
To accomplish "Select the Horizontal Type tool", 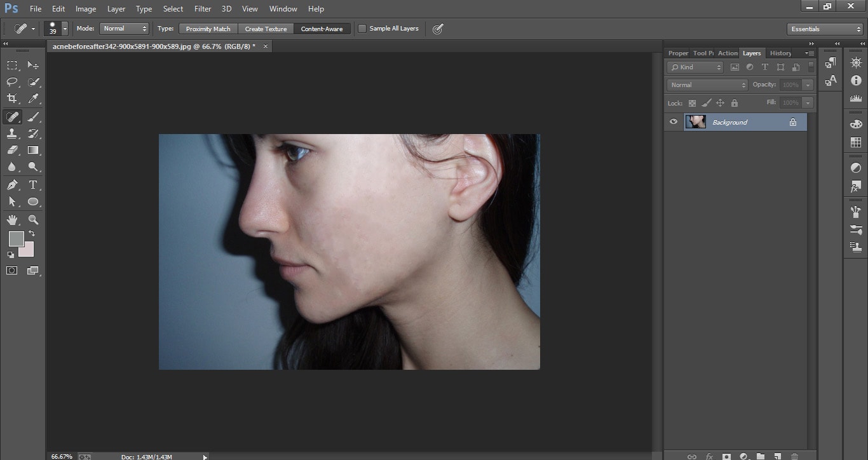I will (x=33, y=185).
